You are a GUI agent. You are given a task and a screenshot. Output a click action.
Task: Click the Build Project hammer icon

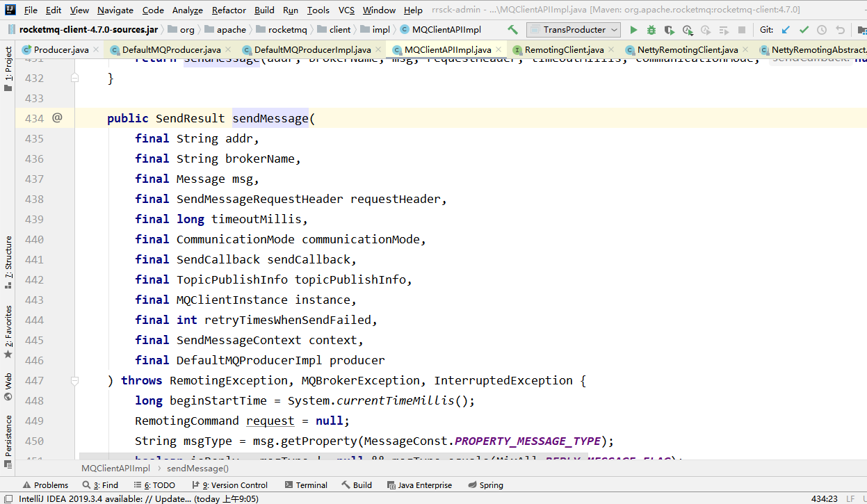[x=512, y=30]
